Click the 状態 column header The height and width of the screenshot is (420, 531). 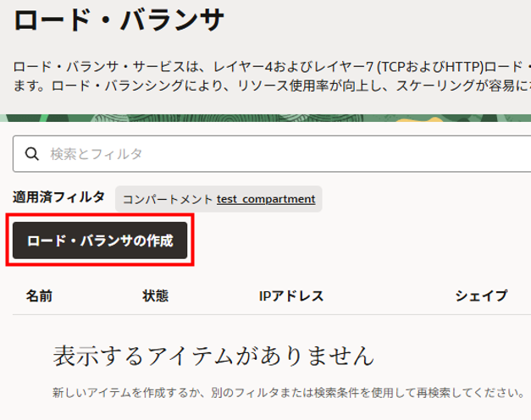pos(156,296)
